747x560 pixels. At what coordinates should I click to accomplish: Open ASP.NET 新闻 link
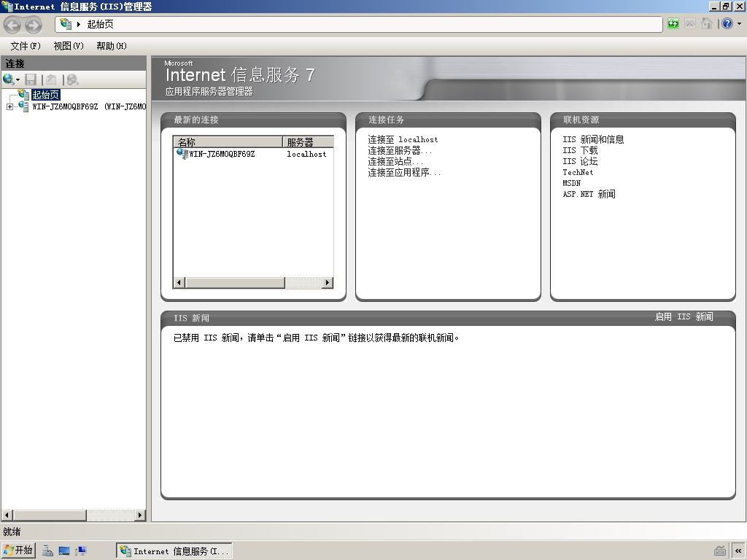click(589, 194)
